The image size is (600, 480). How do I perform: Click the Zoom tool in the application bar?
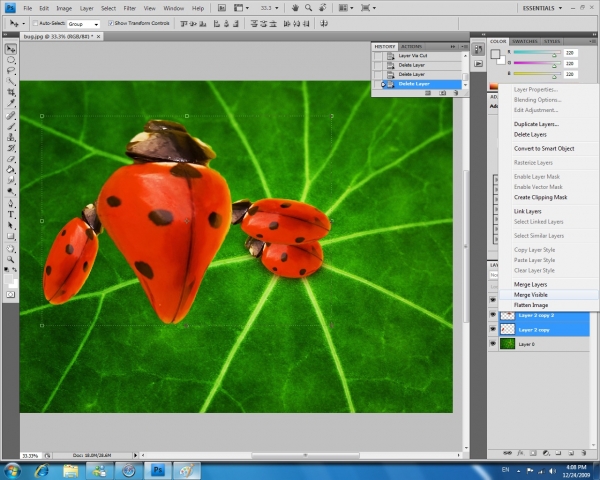tap(308, 8)
